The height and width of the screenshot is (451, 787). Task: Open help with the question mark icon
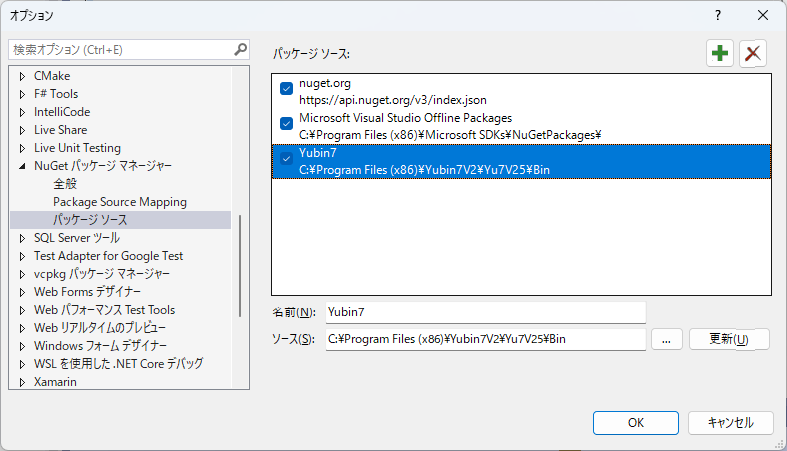tap(718, 16)
